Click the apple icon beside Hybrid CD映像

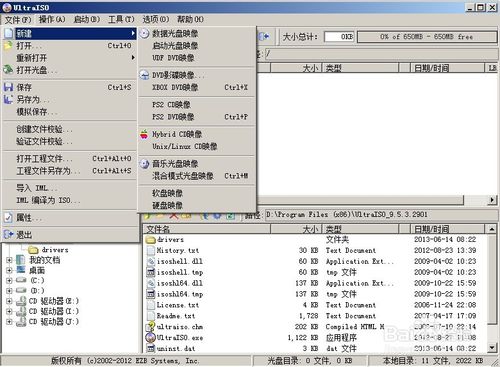coord(144,134)
